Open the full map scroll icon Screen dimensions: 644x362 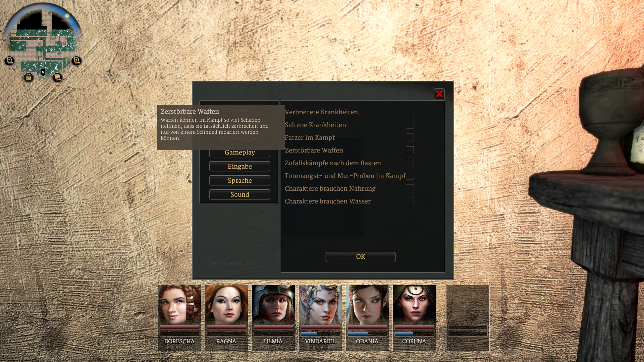point(57,78)
